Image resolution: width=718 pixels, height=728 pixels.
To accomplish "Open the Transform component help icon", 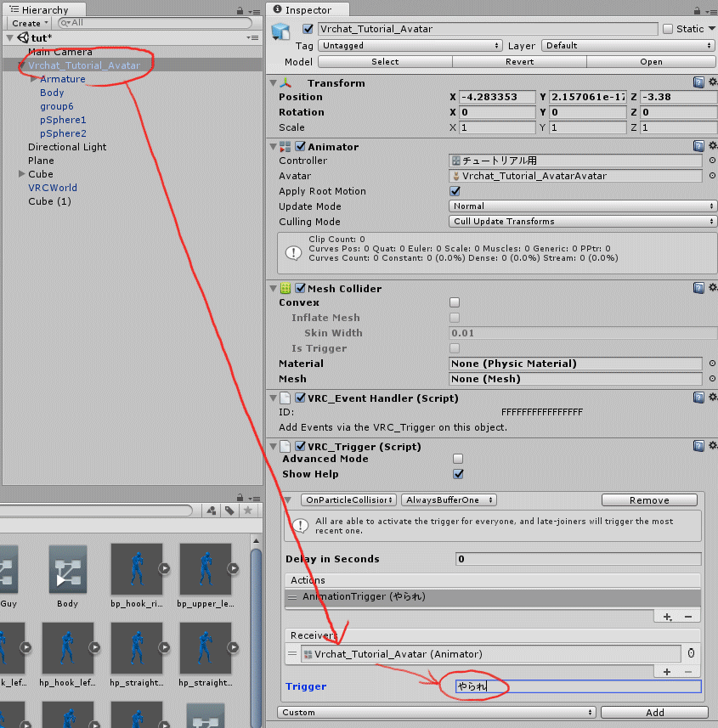I will coord(698,82).
